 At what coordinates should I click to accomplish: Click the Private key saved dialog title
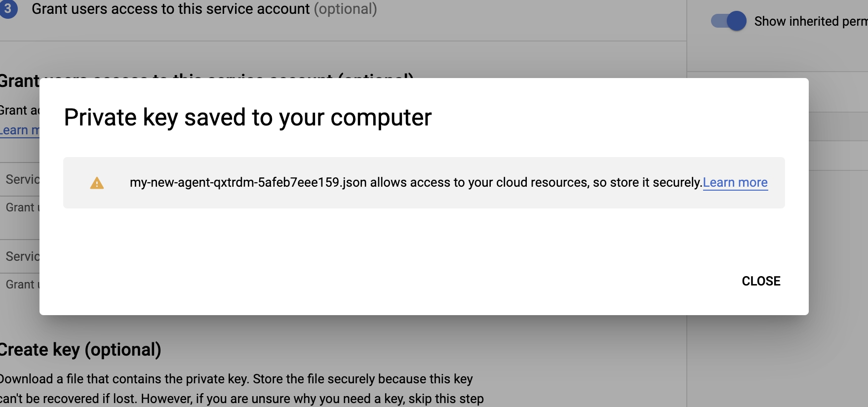pyautogui.click(x=247, y=118)
